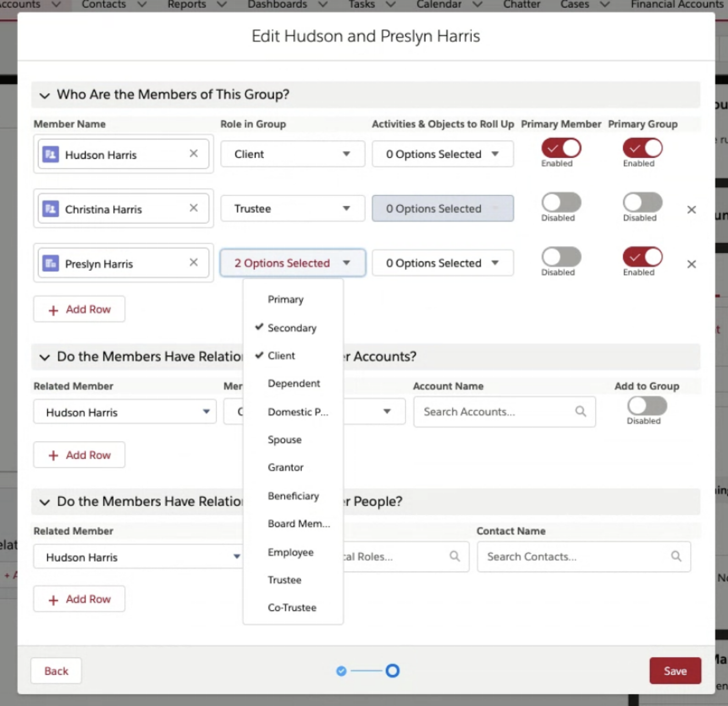Delete the Preslyn Harris row
The image size is (728, 706).
(691, 264)
